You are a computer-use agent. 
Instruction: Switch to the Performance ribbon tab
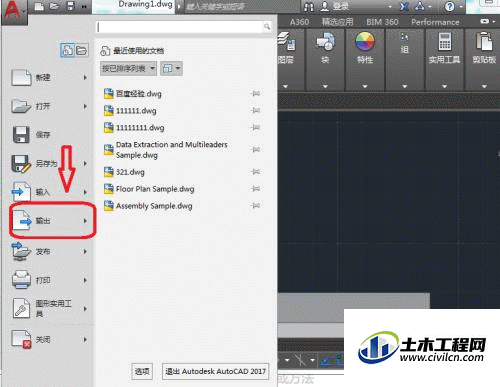435,22
